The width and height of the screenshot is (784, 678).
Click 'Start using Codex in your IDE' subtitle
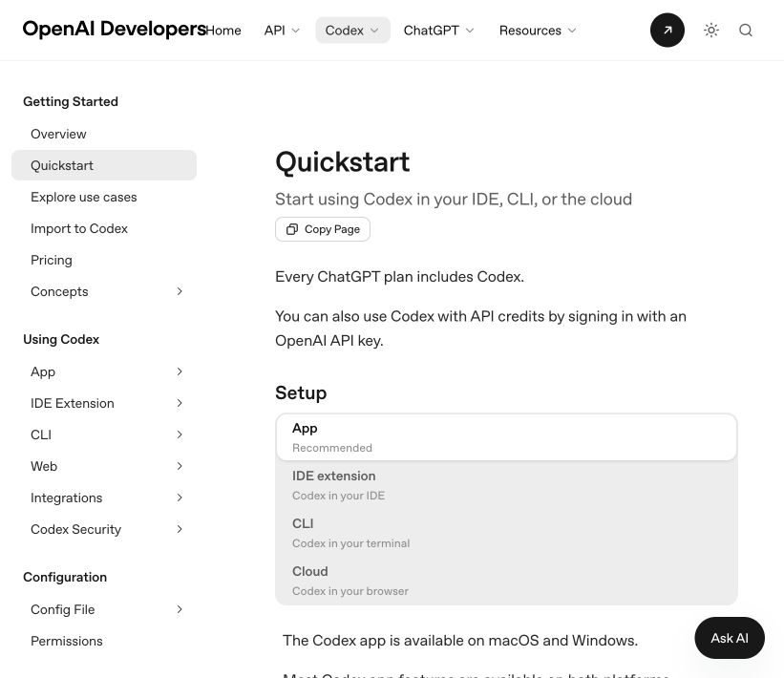coord(454,199)
